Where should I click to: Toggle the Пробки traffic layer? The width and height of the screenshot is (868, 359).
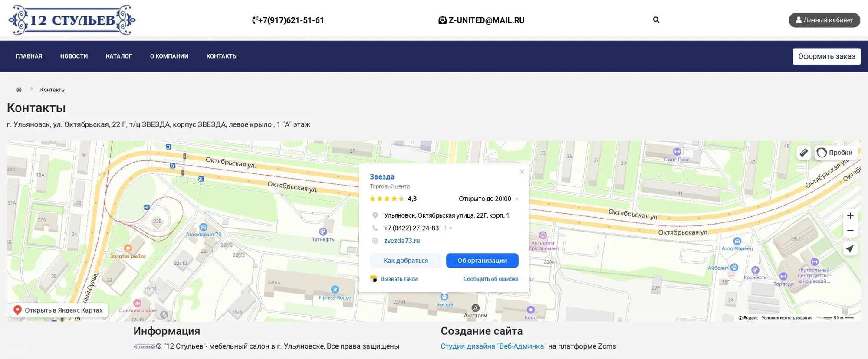pyautogui.click(x=835, y=153)
